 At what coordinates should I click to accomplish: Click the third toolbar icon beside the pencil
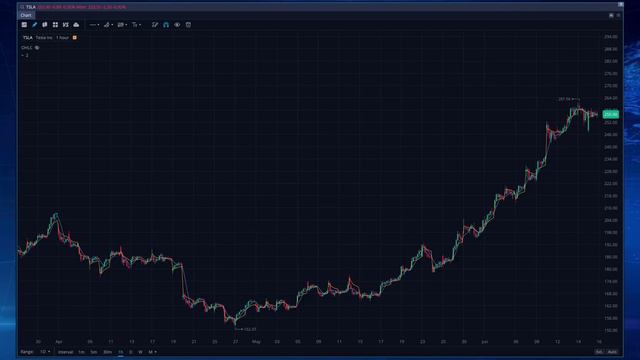point(44,25)
